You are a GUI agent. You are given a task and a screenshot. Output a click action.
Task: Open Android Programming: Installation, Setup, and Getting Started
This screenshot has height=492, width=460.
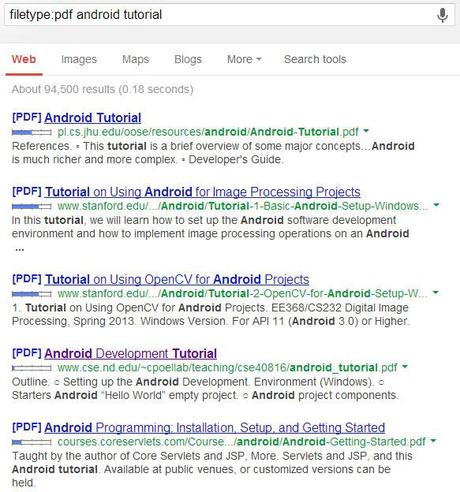(215, 428)
